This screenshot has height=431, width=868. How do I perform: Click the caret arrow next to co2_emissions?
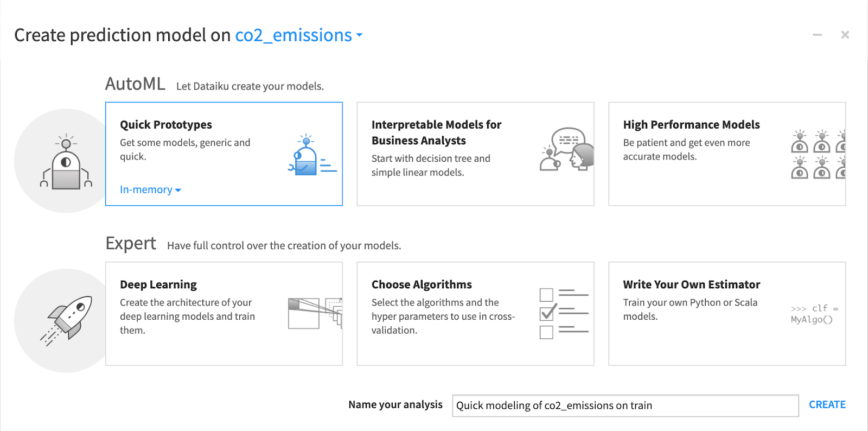(359, 36)
